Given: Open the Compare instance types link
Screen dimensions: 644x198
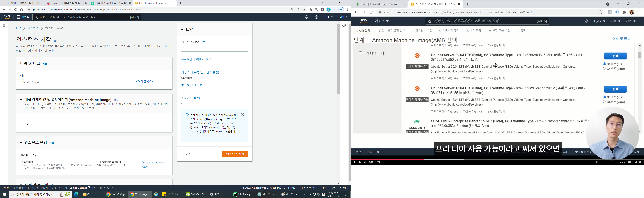Looking at the screenshot, I should pyautogui.click(x=153, y=165).
